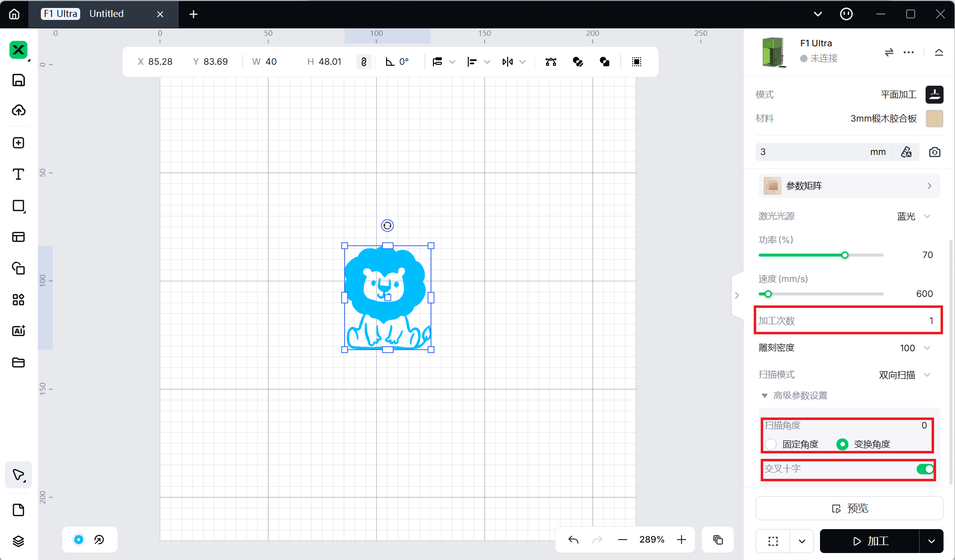
Task: Click the 预览 preview button
Action: [849, 508]
